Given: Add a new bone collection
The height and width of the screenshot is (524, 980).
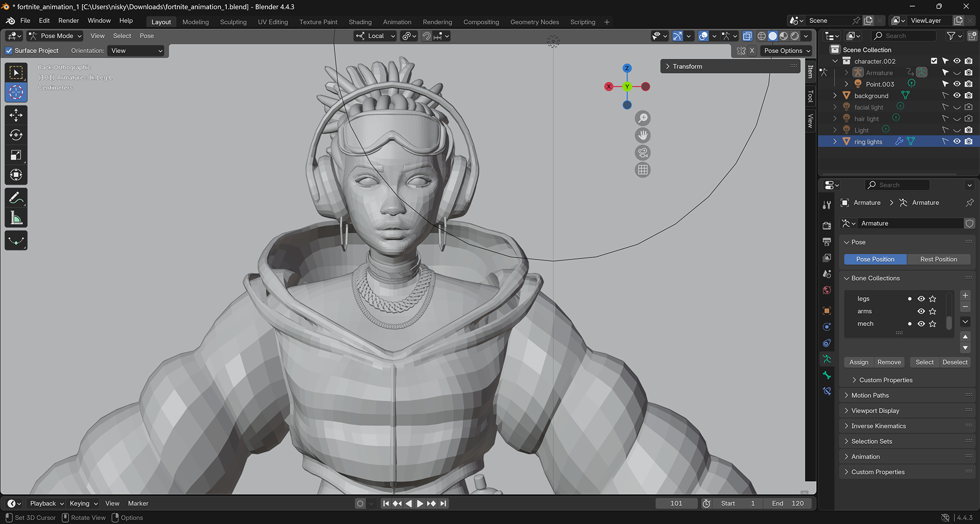Looking at the screenshot, I should [x=965, y=295].
